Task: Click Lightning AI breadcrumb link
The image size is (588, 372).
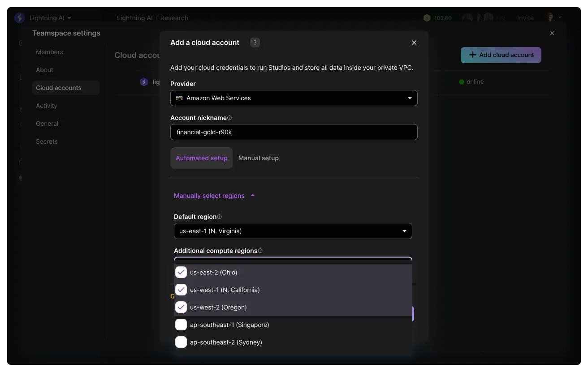Action: tap(134, 18)
